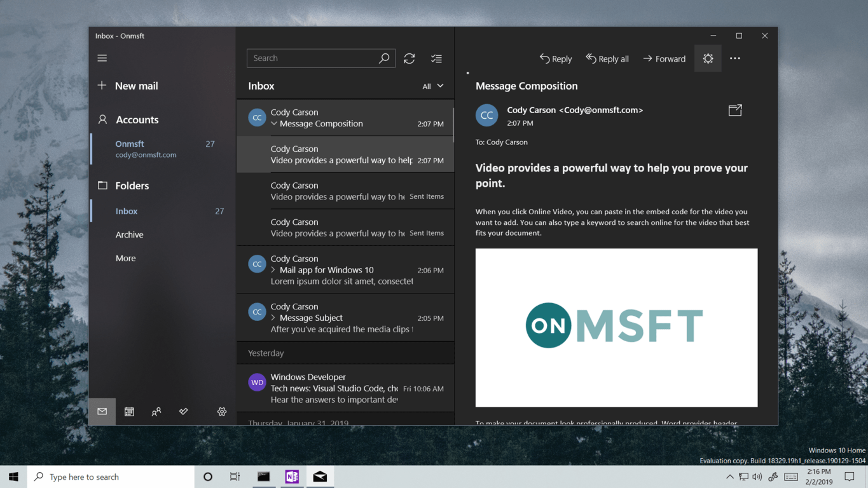Open the Windows Developer Tech news email
This screenshot has height=488, width=868.
pyautogui.click(x=345, y=388)
